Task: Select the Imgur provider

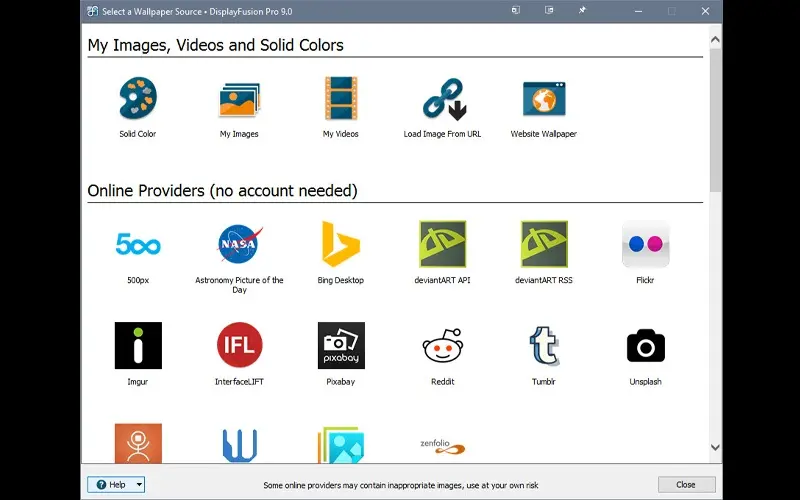Action: [x=138, y=346]
